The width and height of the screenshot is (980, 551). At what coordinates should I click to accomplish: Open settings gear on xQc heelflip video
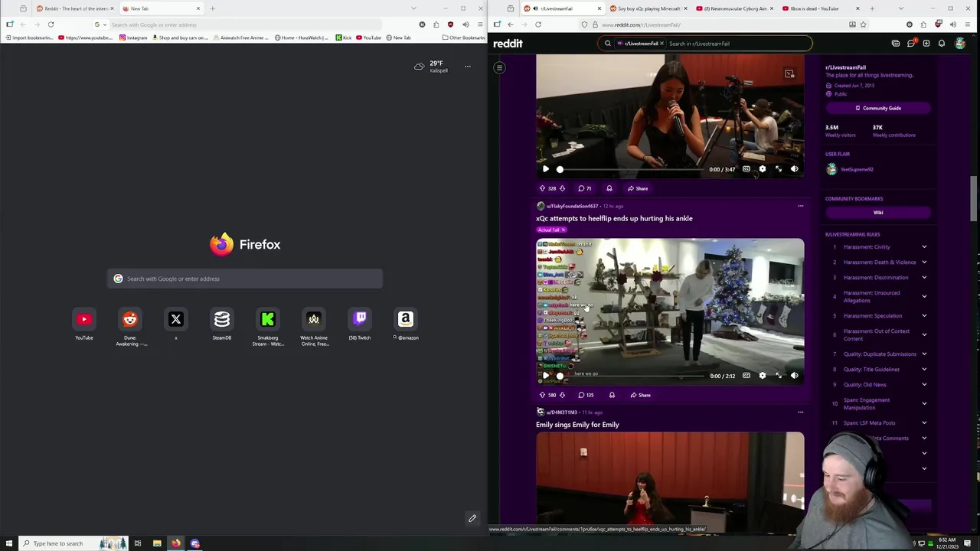click(763, 376)
